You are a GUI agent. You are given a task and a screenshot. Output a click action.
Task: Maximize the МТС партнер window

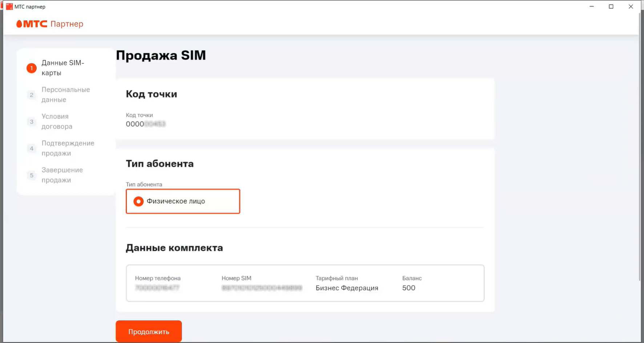(x=611, y=7)
